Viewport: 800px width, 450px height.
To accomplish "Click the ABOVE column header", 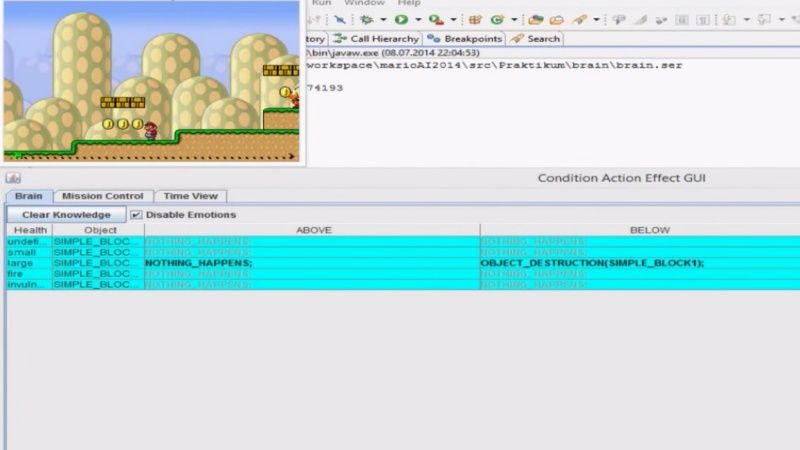I will pos(313,230).
